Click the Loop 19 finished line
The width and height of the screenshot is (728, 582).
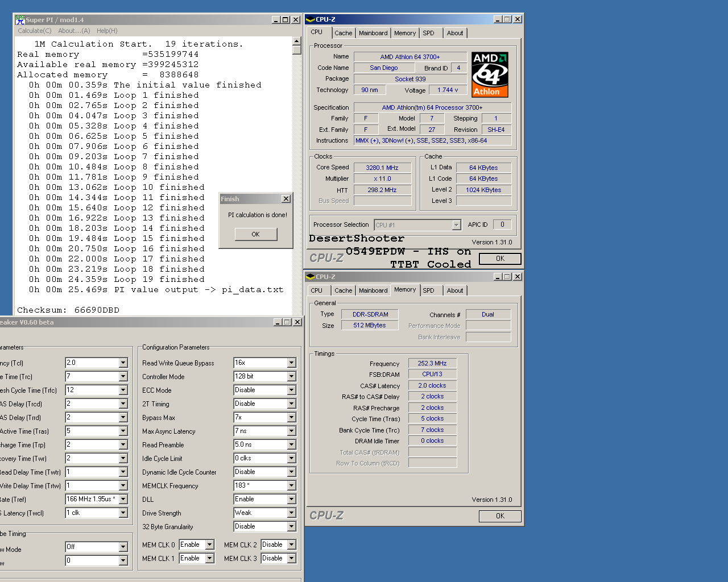tap(117, 280)
